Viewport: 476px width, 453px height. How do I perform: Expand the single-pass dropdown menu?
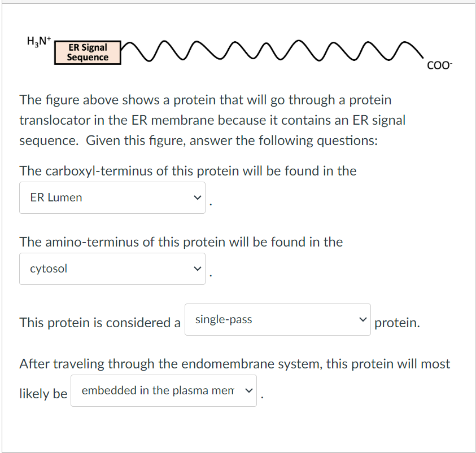pyautogui.click(x=277, y=319)
